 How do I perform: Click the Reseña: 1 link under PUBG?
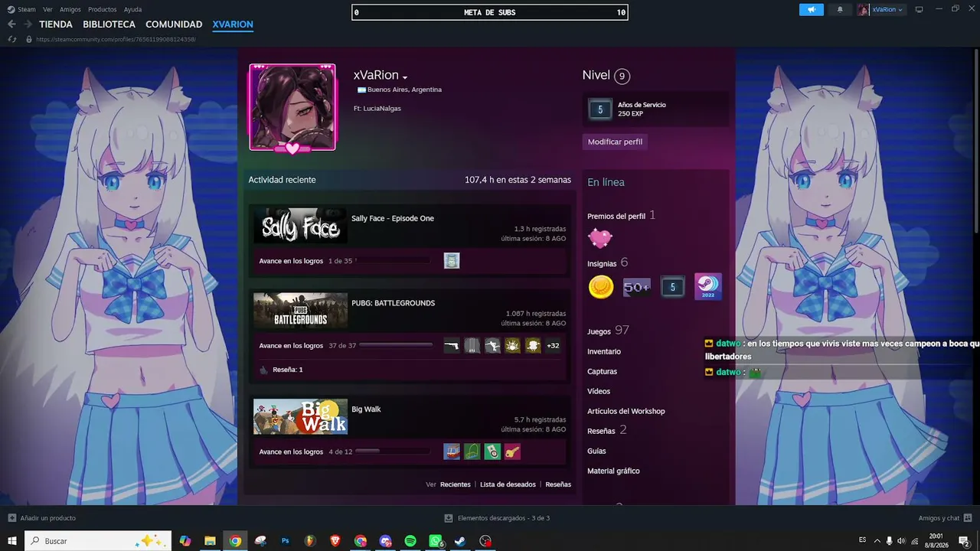(x=288, y=370)
